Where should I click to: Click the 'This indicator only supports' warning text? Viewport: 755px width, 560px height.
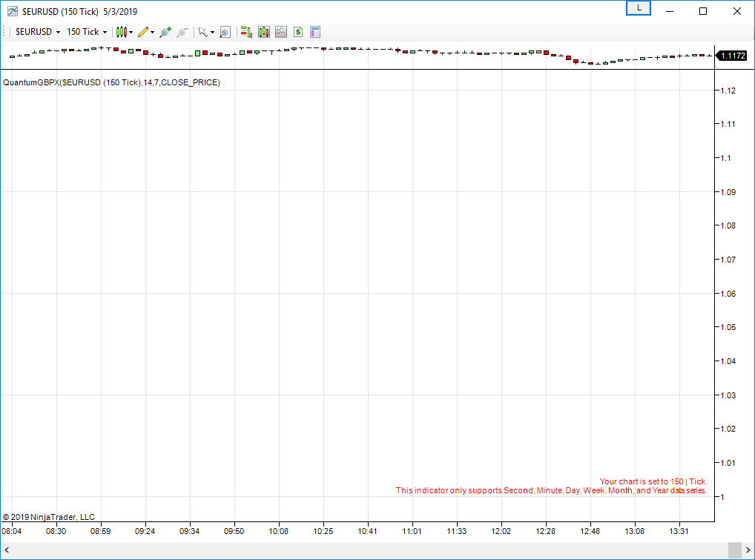[x=551, y=491]
